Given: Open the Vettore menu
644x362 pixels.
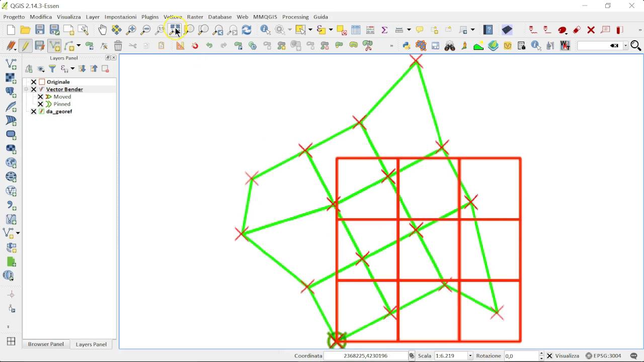Looking at the screenshot, I should 173,17.
